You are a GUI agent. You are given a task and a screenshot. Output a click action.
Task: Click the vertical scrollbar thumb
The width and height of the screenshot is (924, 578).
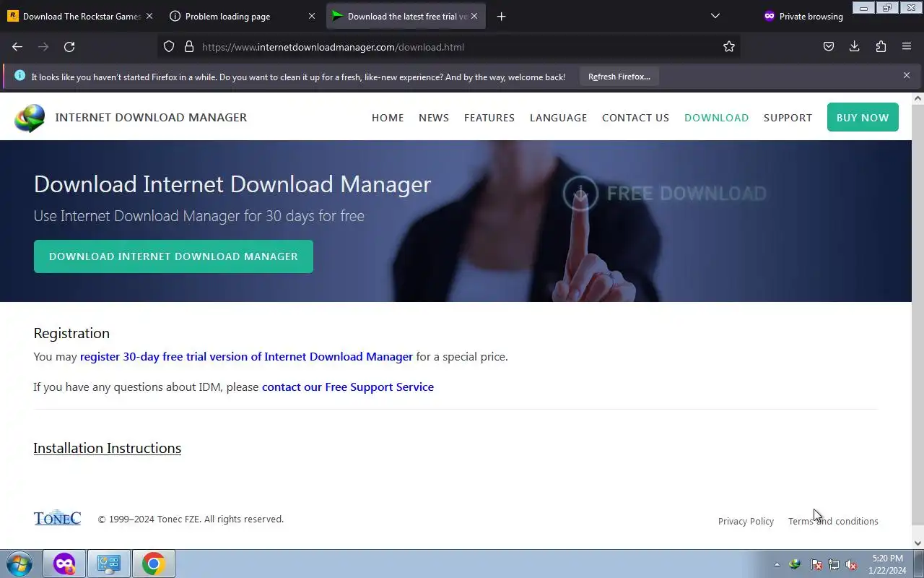918,314
